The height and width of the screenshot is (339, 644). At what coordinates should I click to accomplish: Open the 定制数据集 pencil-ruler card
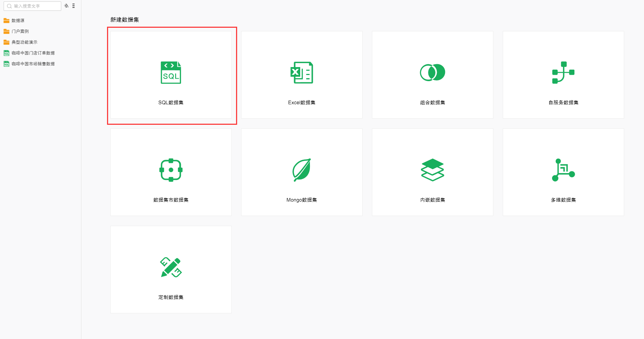coord(171,269)
